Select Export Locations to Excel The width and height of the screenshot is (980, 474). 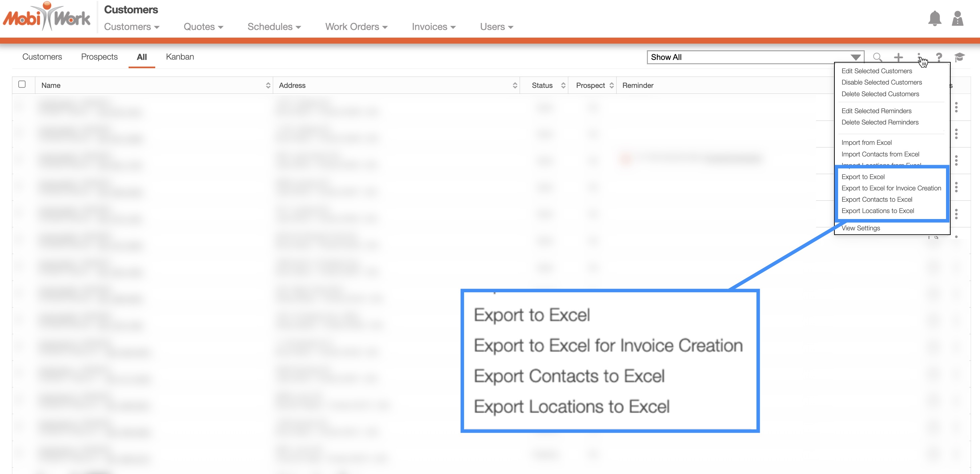(x=877, y=211)
